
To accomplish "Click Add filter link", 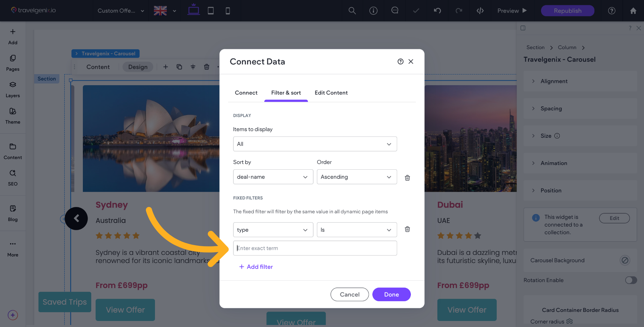I will [256, 267].
